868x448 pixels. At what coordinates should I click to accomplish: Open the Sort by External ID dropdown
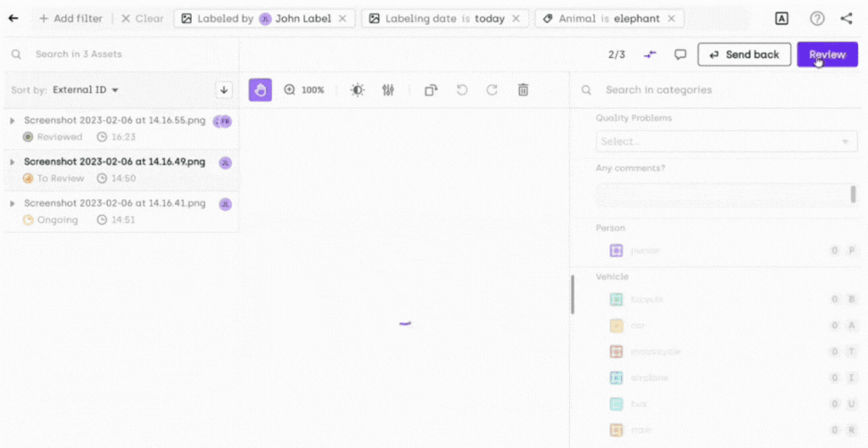[x=86, y=90]
